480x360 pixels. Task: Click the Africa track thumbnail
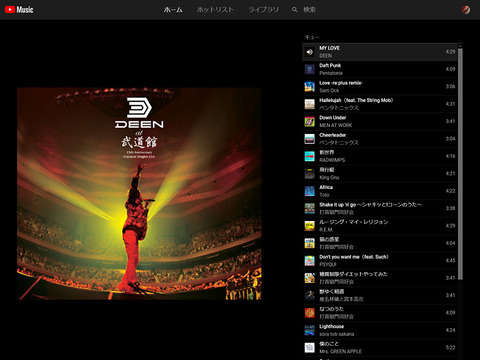pos(310,191)
